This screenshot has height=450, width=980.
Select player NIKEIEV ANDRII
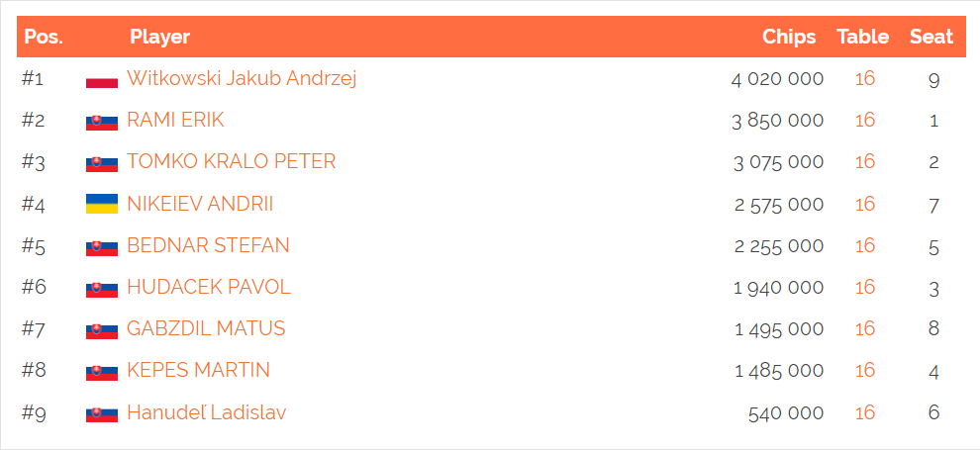pyautogui.click(x=200, y=204)
